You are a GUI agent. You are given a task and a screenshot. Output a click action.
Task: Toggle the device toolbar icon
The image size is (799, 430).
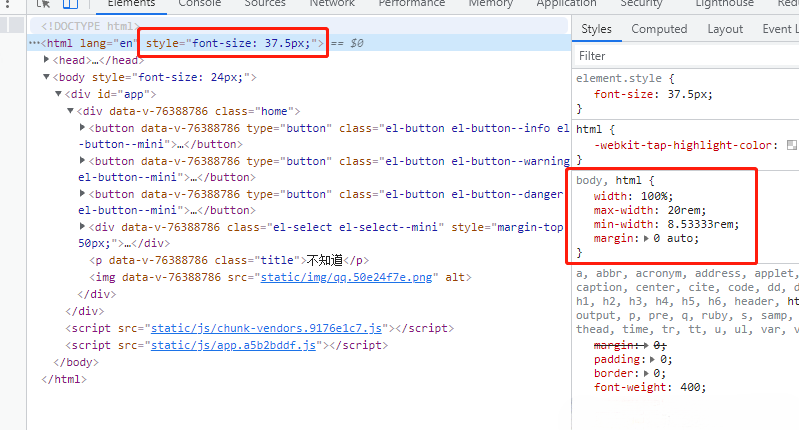(x=70, y=4)
